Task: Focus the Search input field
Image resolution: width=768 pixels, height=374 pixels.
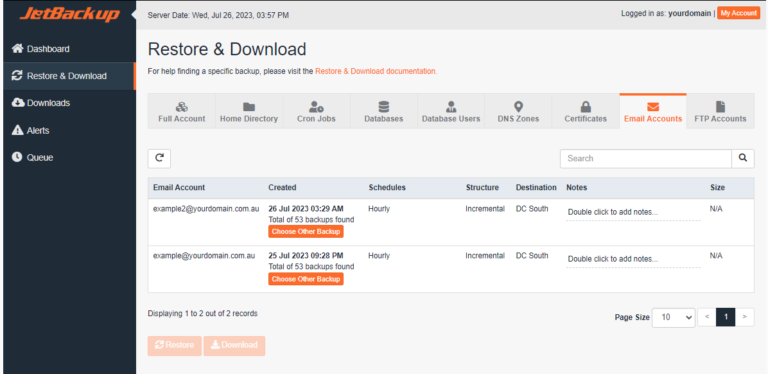Action: point(646,159)
